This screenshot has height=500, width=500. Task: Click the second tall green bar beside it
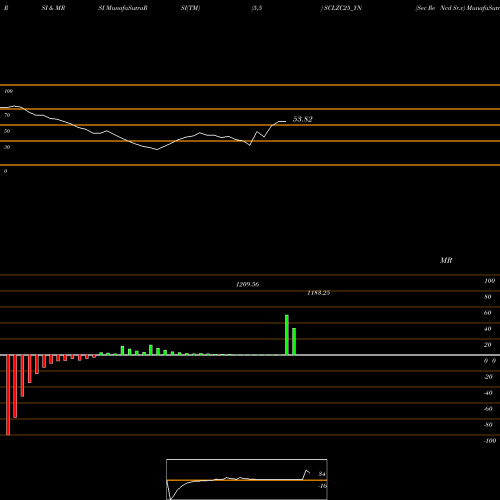294,342
